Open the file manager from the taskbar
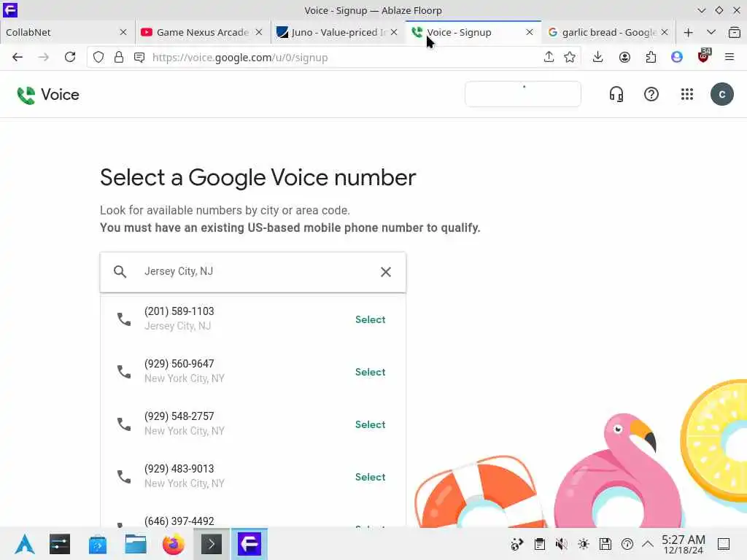Image resolution: width=747 pixels, height=560 pixels. click(135, 544)
